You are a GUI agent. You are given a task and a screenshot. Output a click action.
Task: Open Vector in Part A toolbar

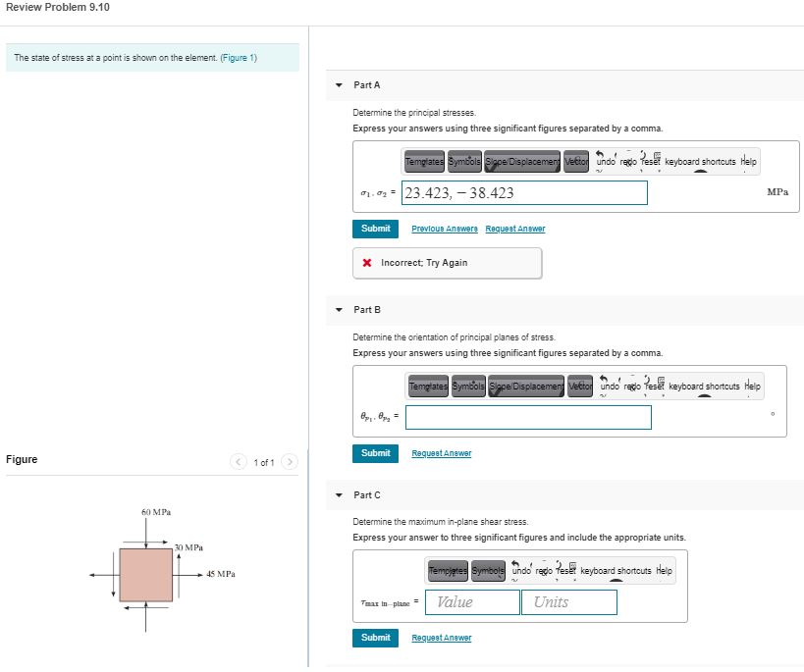576,162
